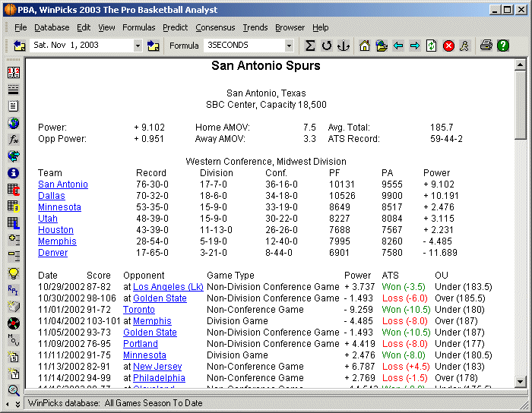532x413 pixels.
Task: Click the sparkle box icon in the sidebar
Action: [14, 306]
